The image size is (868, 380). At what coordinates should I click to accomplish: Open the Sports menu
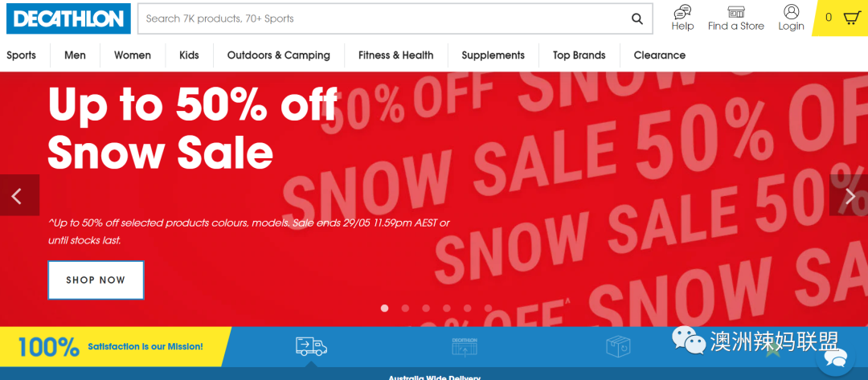[x=21, y=55]
